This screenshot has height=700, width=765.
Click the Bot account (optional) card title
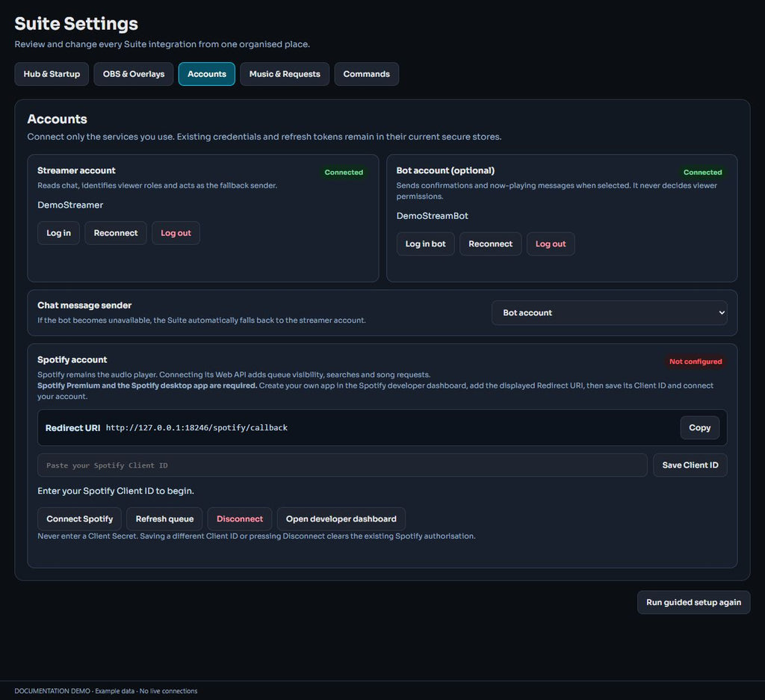pos(445,170)
